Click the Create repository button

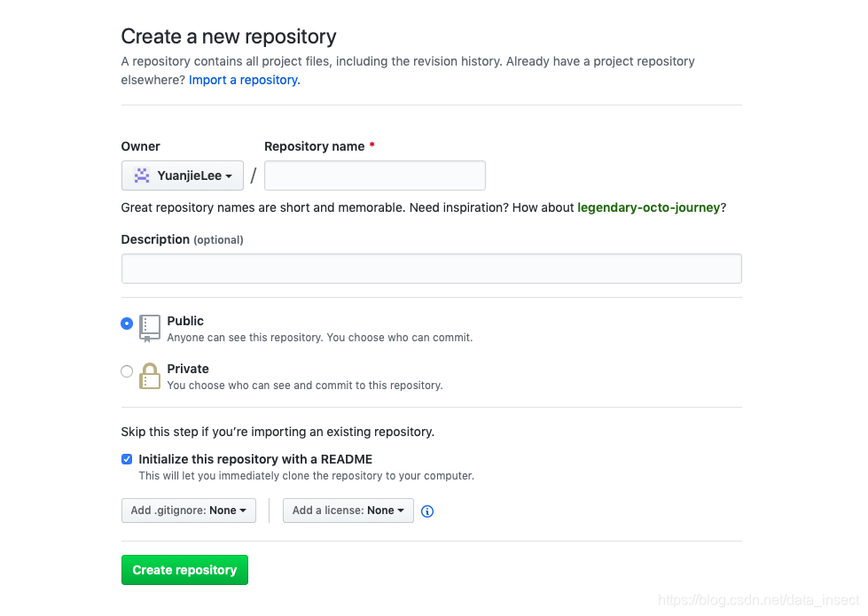pyautogui.click(x=185, y=570)
